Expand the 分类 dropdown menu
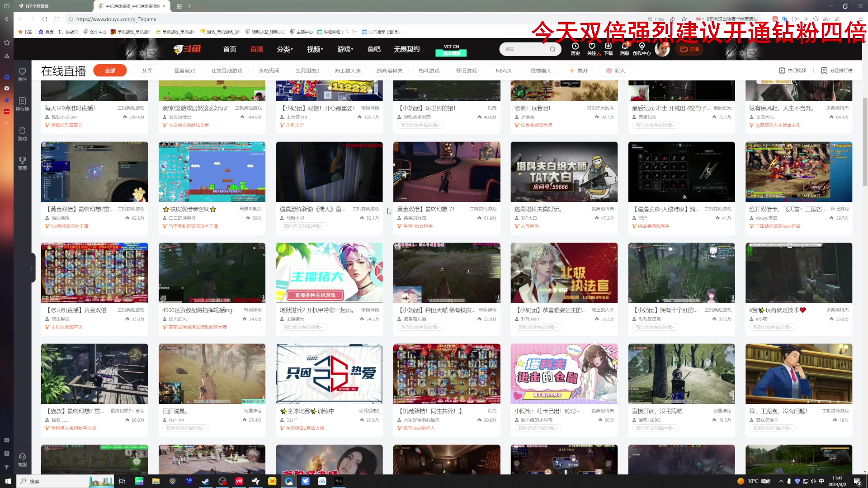 pos(285,49)
